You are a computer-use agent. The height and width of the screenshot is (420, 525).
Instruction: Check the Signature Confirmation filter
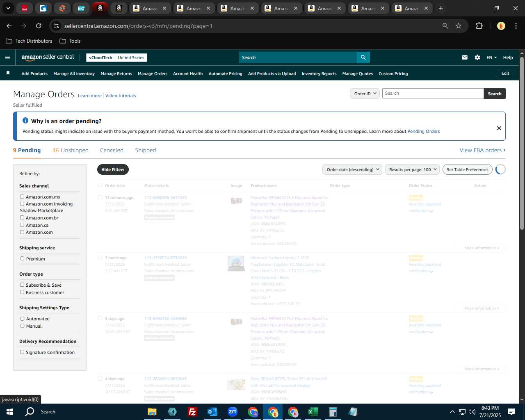coord(22,352)
